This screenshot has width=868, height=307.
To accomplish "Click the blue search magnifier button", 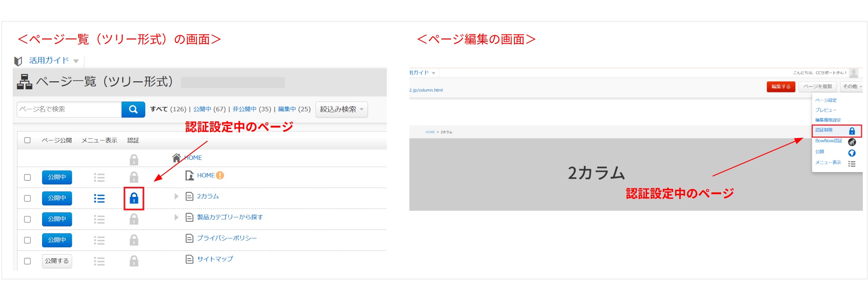I will (133, 109).
